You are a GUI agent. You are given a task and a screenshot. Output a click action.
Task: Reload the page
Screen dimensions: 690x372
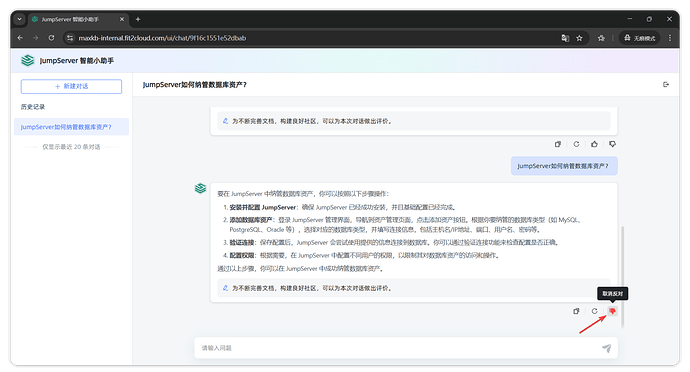(x=51, y=38)
